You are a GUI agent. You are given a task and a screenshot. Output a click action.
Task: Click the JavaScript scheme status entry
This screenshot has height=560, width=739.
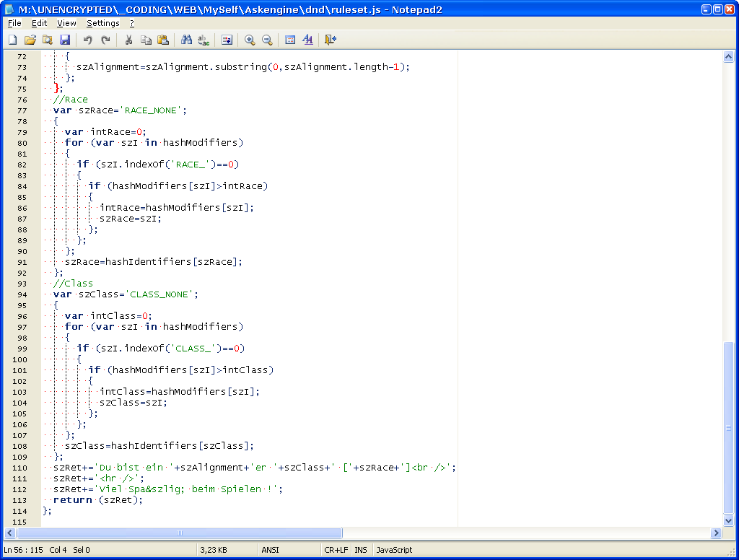(x=394, y=550)
